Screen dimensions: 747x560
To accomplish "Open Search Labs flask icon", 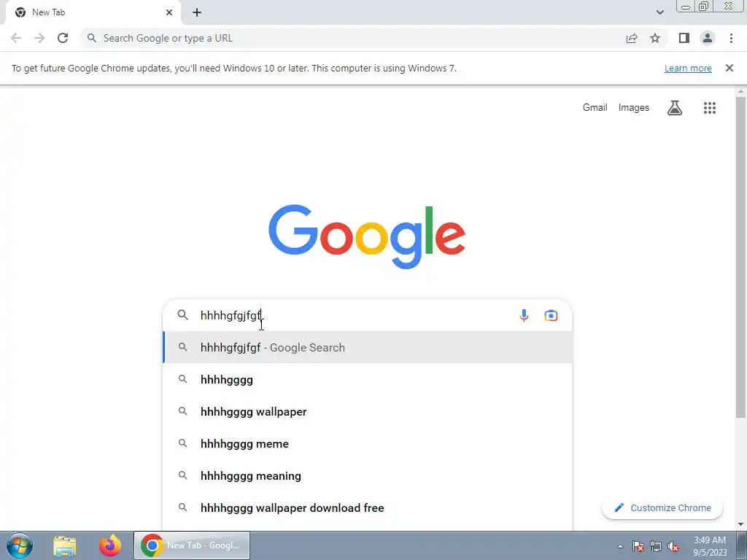I will coord(675,108).
